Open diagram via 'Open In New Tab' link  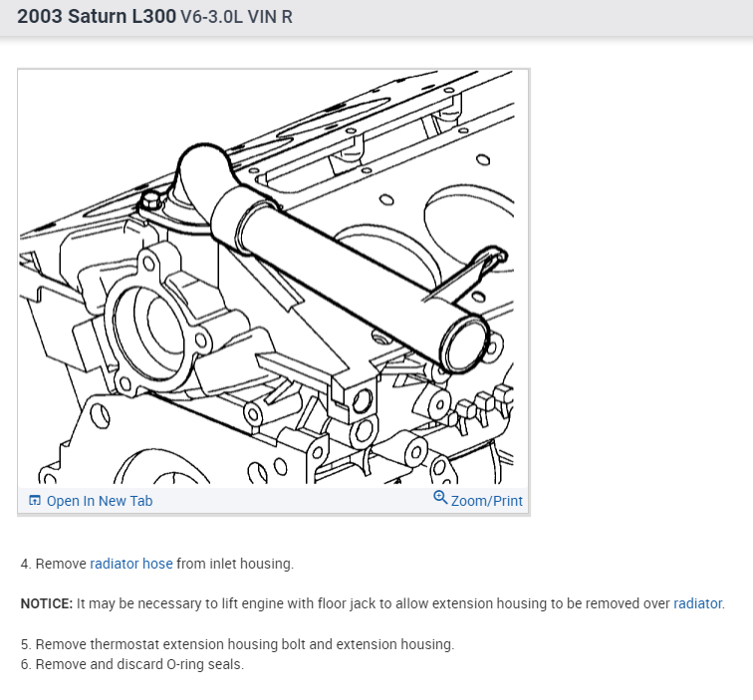coord(100,501)
